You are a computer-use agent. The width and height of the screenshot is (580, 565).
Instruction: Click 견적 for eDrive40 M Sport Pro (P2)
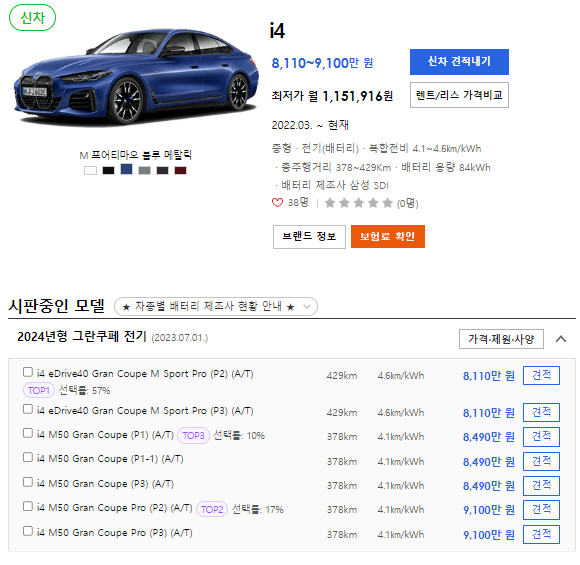[x=541, y=376]
